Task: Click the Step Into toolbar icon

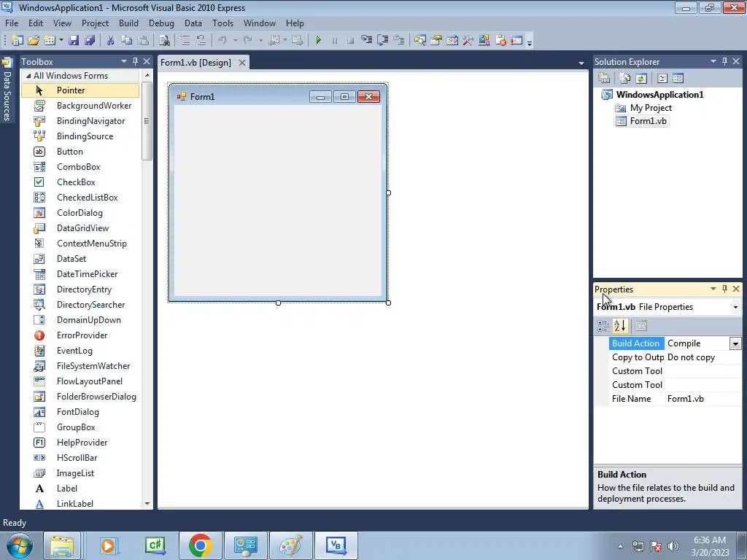Action: [x=366, y=41]
